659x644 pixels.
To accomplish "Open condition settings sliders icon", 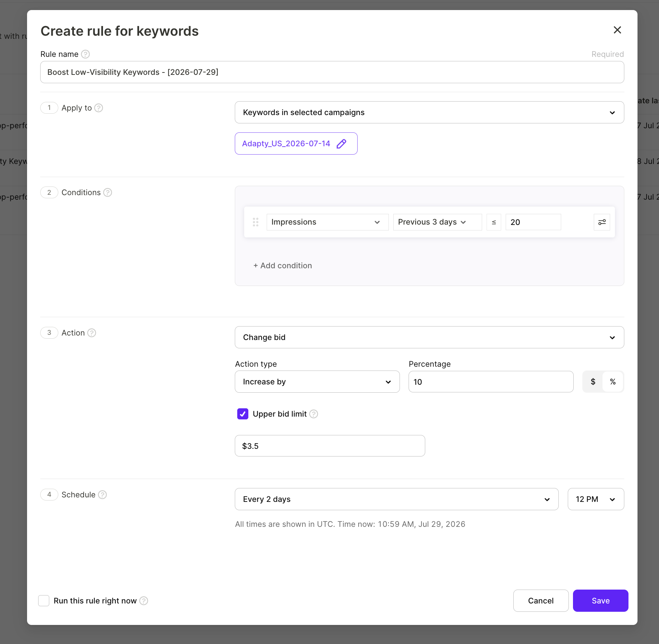I will [x=602, y=222].
